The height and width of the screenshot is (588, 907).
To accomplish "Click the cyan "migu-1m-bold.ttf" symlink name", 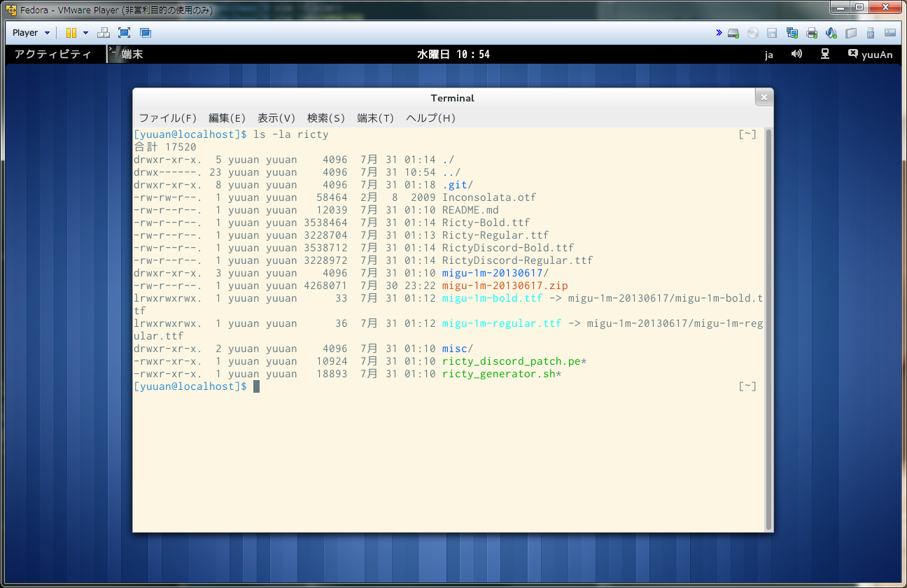I will 492,298.
